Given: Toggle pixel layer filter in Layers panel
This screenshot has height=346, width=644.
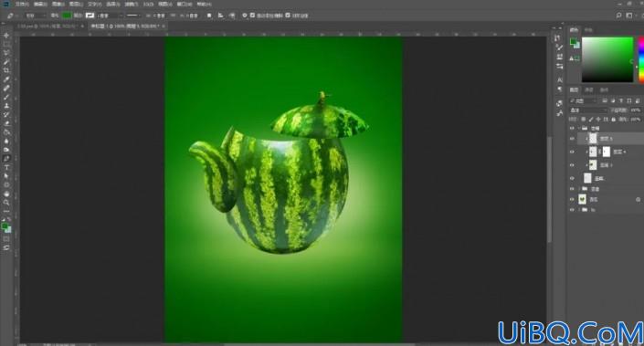Looking at the screenshot, I should pyautogui.click(x=605, y=100).
